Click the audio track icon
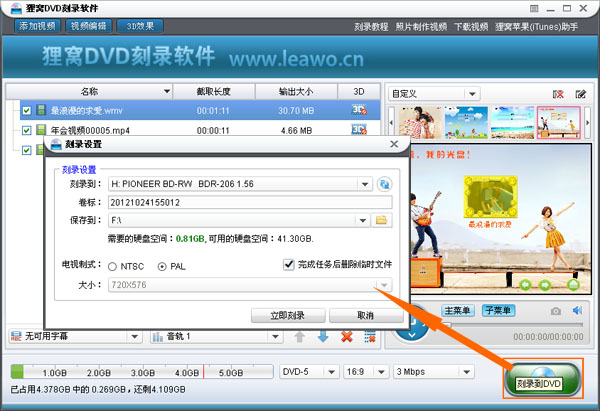The image size is (600, 411). [x=158, y=337]
